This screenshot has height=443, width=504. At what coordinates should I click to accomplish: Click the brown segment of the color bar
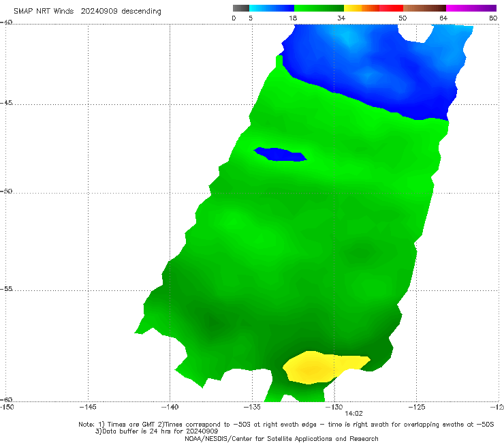[x=424, y=8]
